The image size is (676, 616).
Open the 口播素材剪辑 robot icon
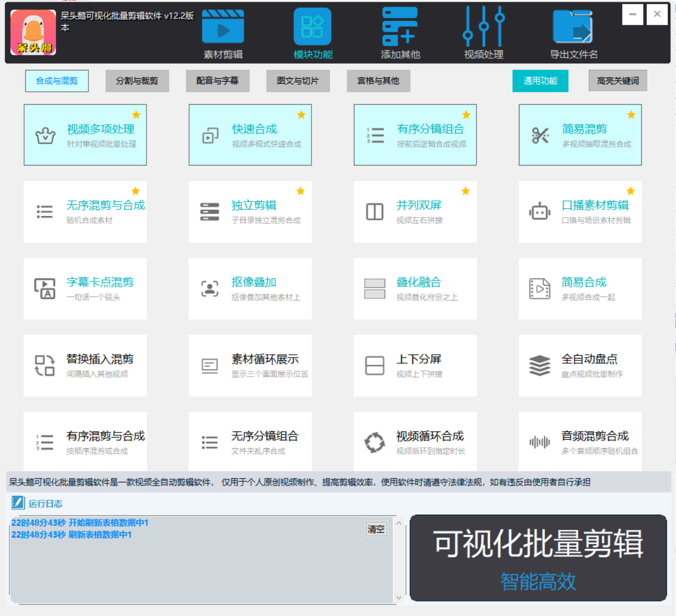click(539, 212)
